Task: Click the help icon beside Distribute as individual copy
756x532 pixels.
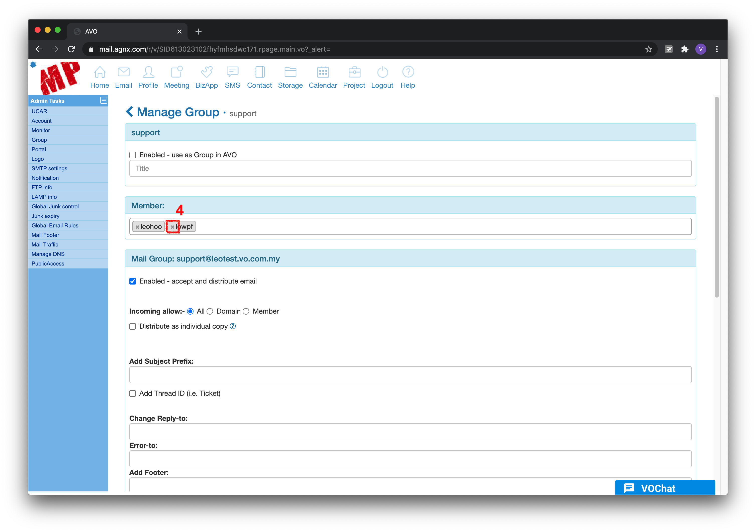Action: point(233,326)
